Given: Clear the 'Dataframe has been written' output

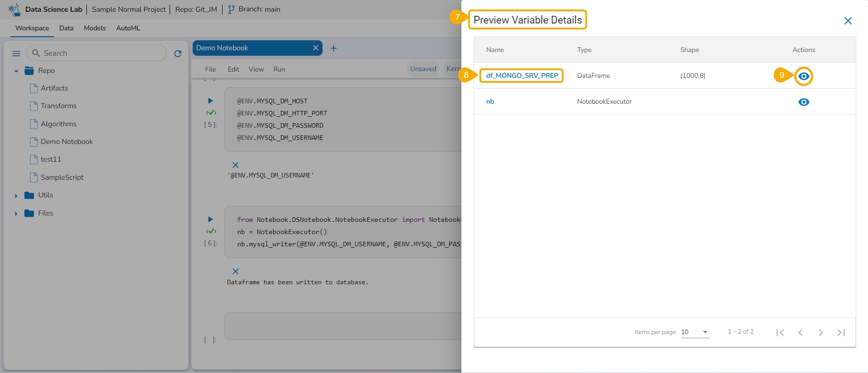Looking at the screenshot, I should click(235, 272).
